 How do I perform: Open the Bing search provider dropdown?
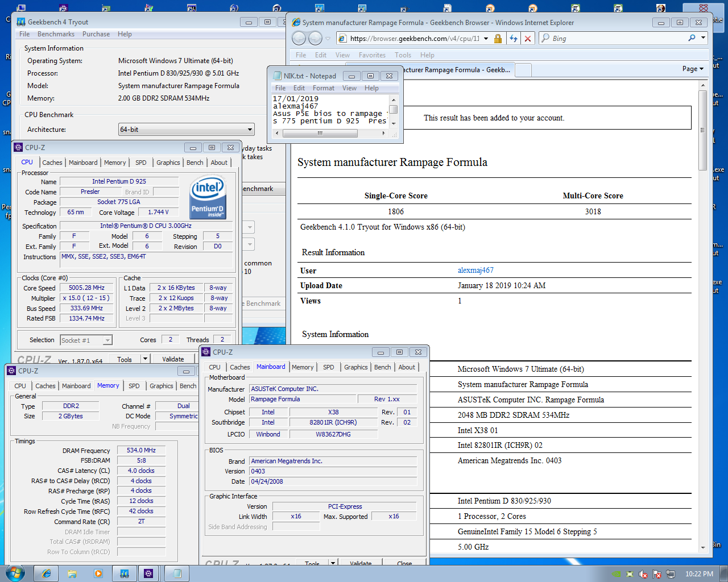703,38
